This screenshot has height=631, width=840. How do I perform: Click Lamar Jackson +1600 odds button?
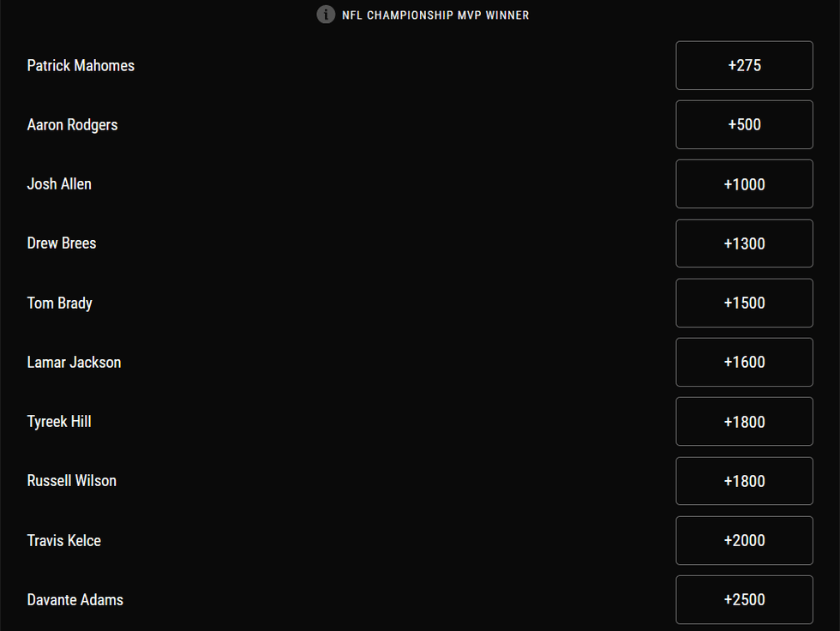(x=744, y=362)
